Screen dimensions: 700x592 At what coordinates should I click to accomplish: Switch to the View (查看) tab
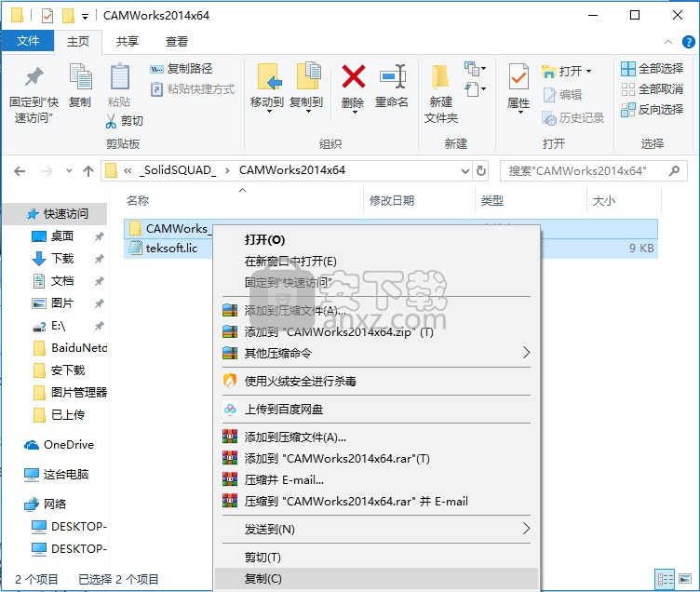pyautogui.click(x=176, y=42)
